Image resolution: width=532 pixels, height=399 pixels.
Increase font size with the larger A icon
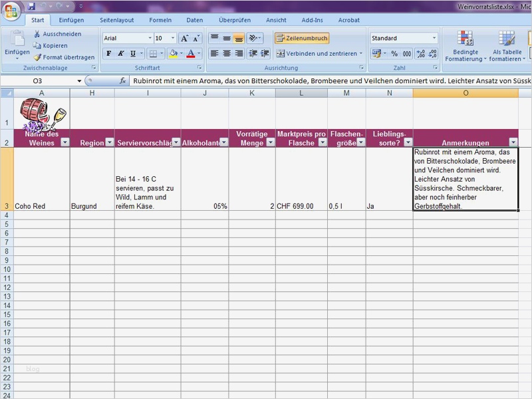coord(185,39)
